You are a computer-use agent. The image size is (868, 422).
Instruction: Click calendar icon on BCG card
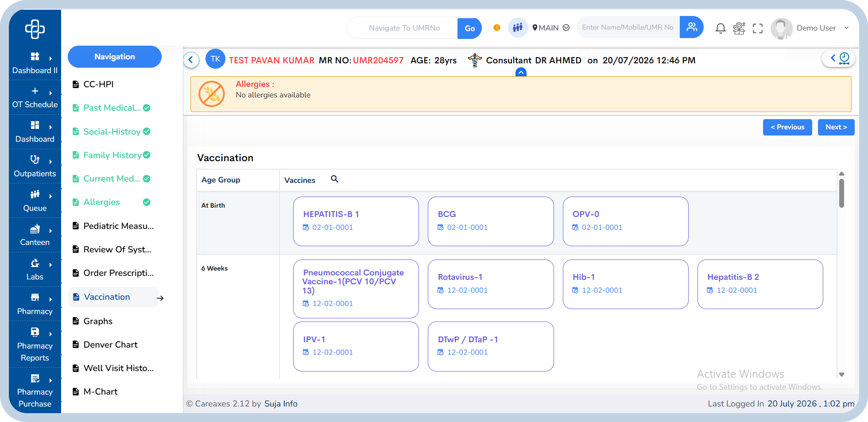coord(441,227)
